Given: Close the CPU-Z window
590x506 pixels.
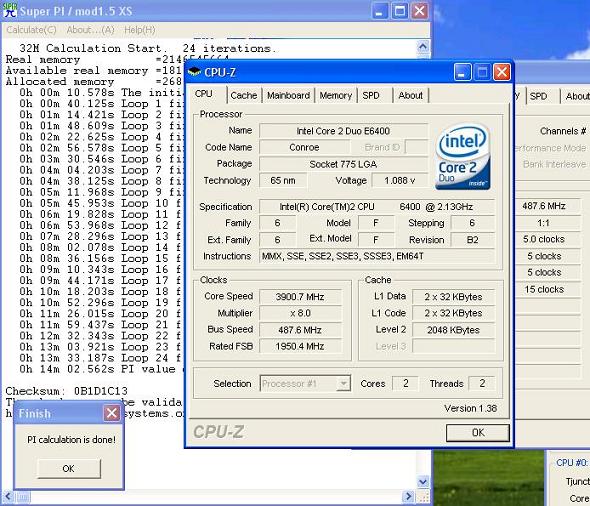Looking at the screenshot, I should tap(502, 72).
